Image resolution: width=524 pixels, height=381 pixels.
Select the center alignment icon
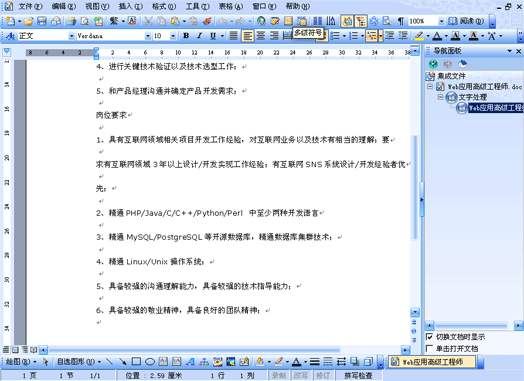[261, 35]
